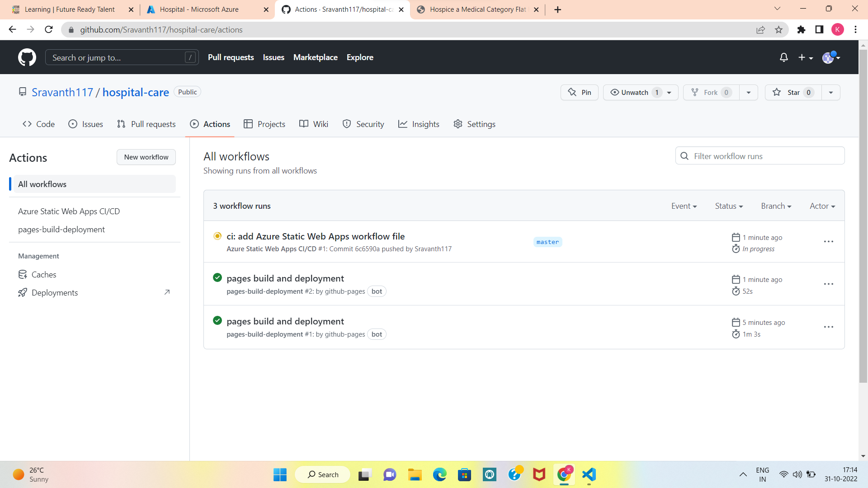The height and width of the screenshot is (488, 868).
Task: Open the Marketplace menu item
Action: click(x=315, y=57)
